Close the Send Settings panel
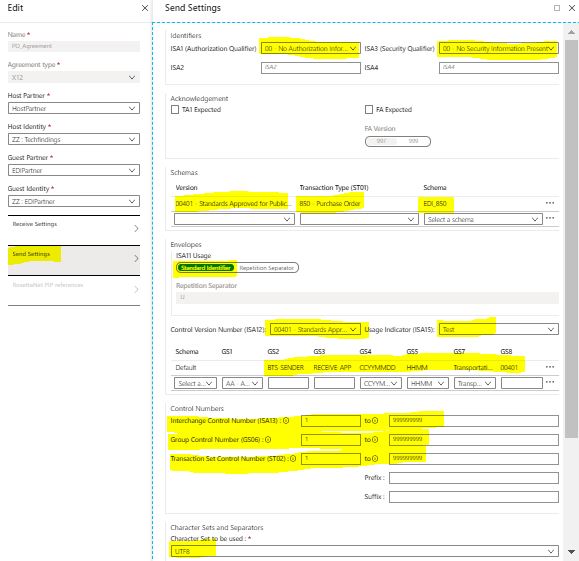Image resolution: width=579 pixels, height=561 pixels. [x=572, y=8]
